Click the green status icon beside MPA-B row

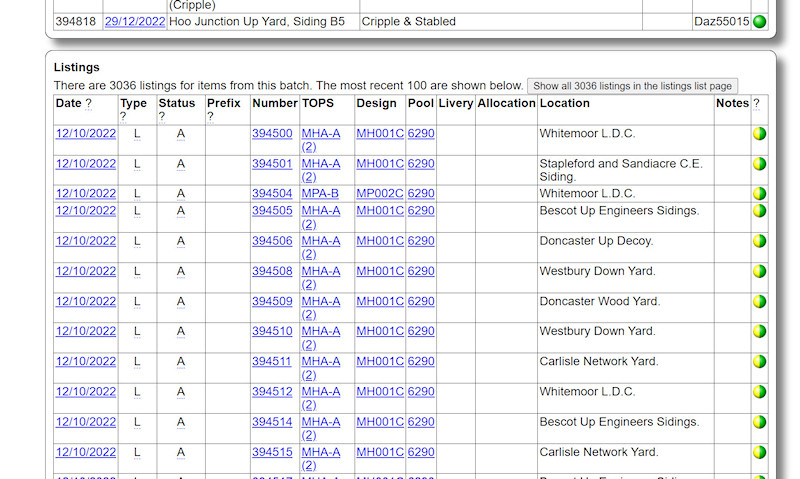click(760, 193)
